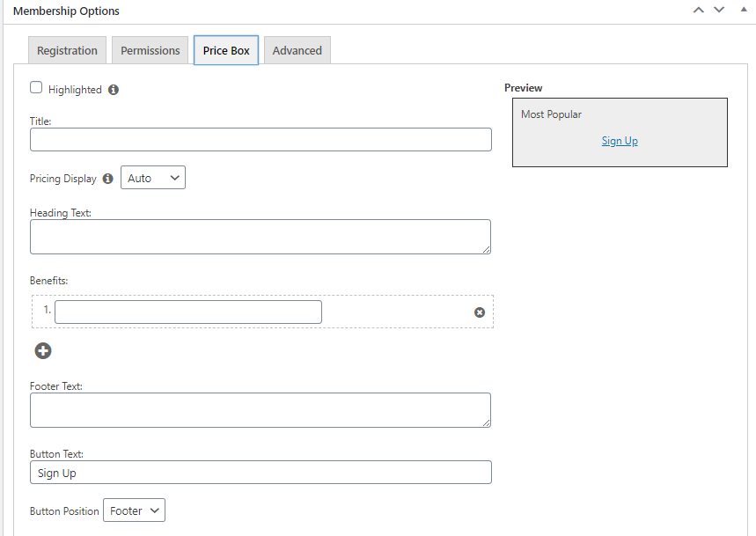The height and width of the screenshot is (536, 756).
Task: Click the Pricing Display info icon
Action: click(108, 179)
